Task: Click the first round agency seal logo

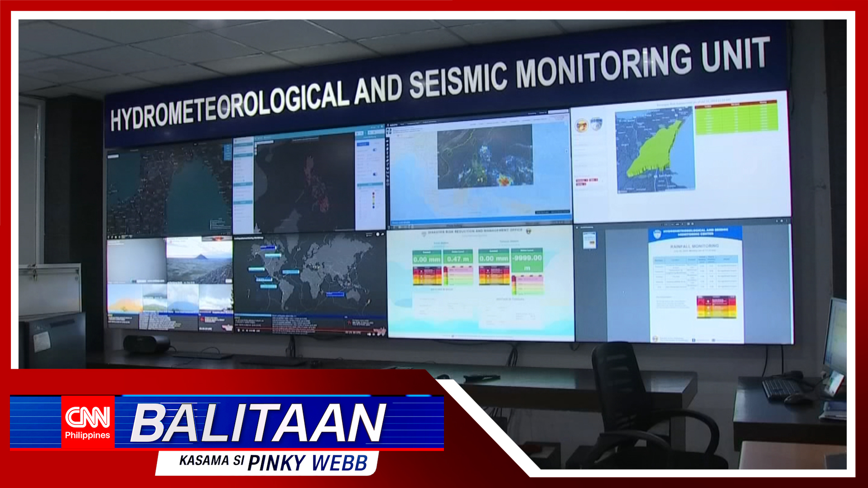Action: tap(582, 125)
